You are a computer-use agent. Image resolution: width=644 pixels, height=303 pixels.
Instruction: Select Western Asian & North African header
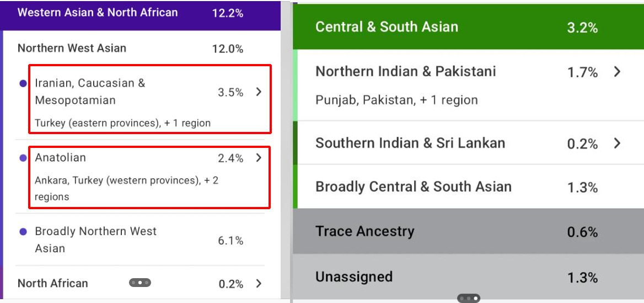pyautogui.click(x=98, y=13)
